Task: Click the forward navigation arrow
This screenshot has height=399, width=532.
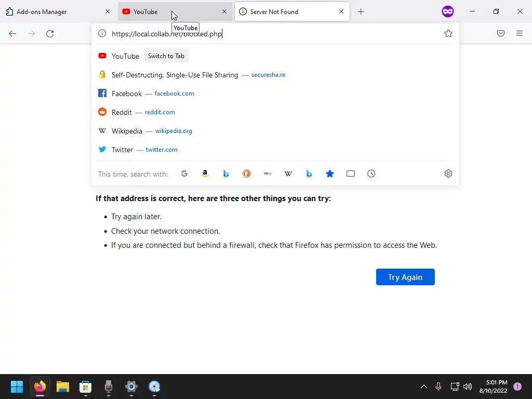Action: tap(31, 34)
